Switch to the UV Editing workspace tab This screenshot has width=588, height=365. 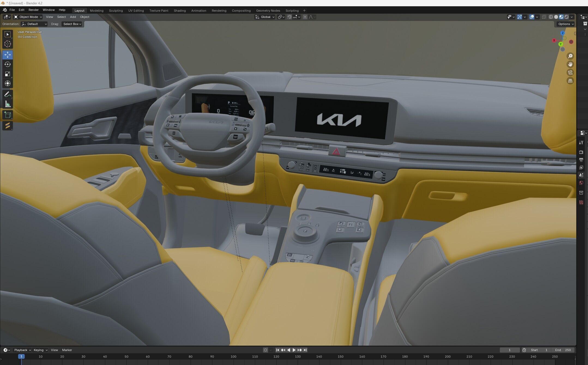click(x=136, y=11)
